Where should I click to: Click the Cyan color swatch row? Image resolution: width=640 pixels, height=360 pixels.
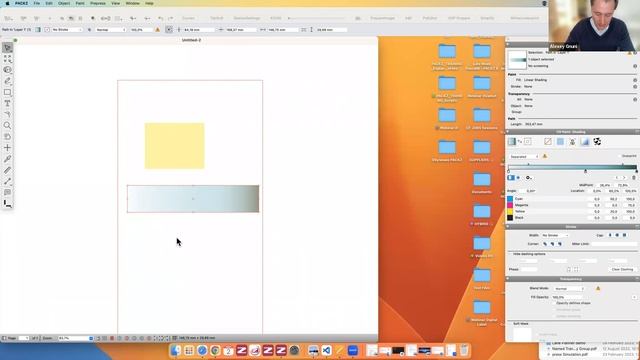click(x=573, y=199)
